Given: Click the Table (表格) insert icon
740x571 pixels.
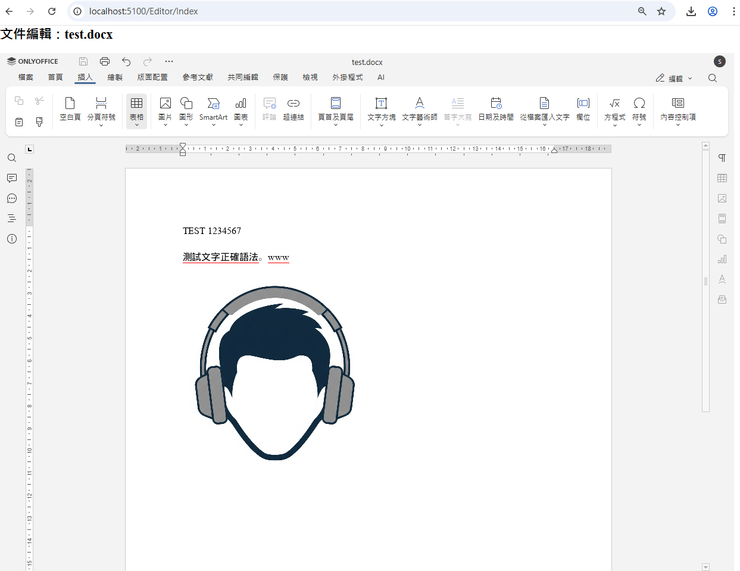Looking at the screenshot, I should [136, 104].
